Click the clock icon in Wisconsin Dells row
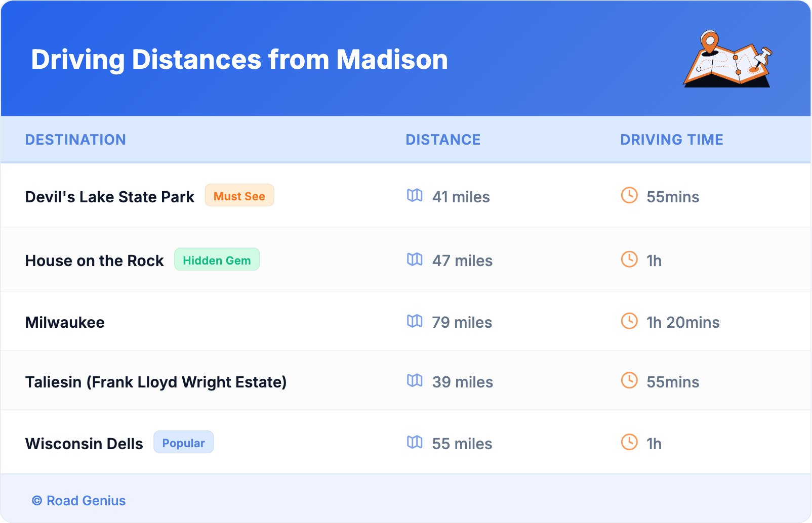The width and height of the screenshot is (812, 523). [x=629, y=443]
